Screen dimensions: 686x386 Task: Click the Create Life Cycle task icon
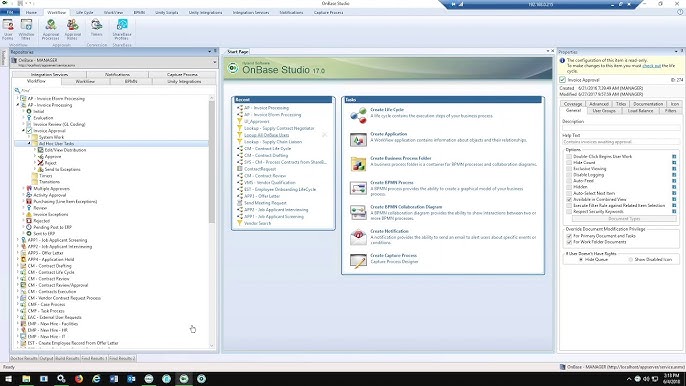pyautogui.click(x=358, y=116)
